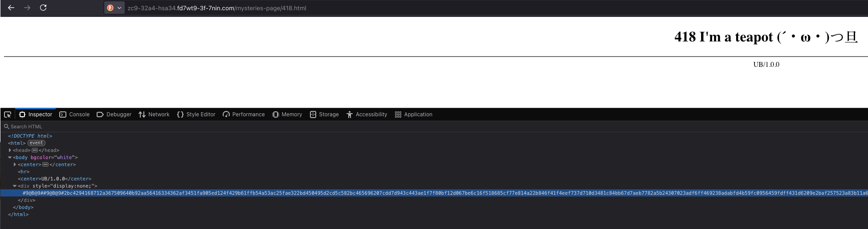868x229 pixels.
Task: Collapse the body element node
Action: [x=10, y=157]
